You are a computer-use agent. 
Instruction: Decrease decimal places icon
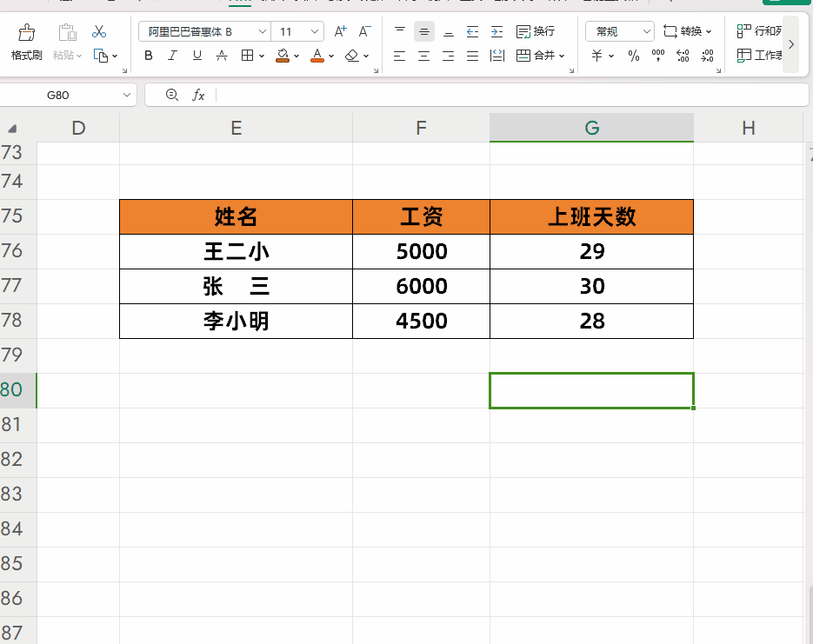[707, 56]
